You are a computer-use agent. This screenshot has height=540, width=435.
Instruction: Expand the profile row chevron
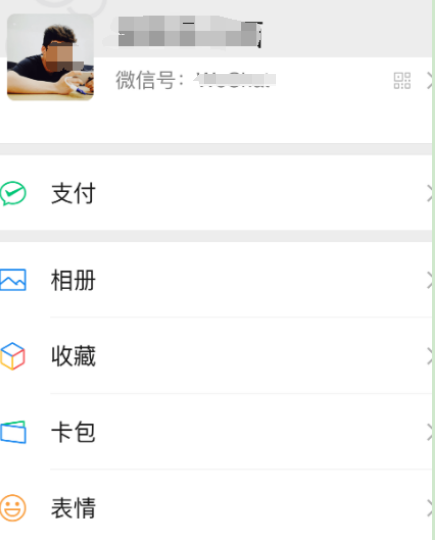click(x=429, y=81)
